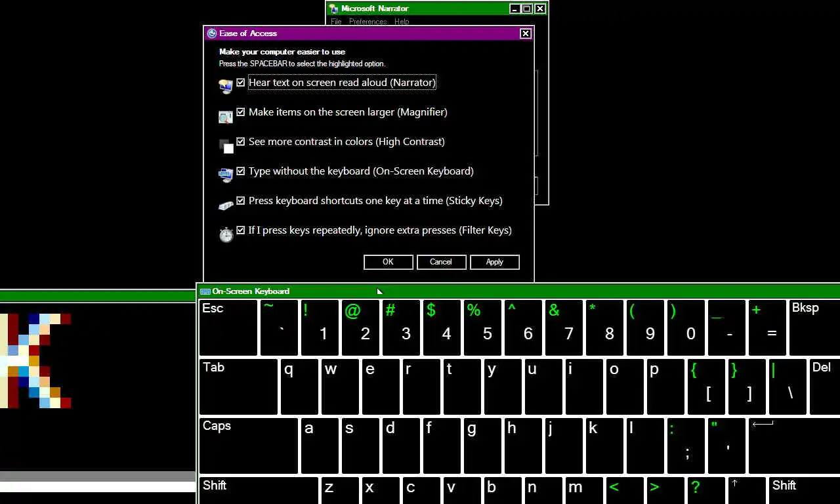Tap the Del key on On-Screen Keyboard
Screen dimensions: 840x504
point(825,387)
